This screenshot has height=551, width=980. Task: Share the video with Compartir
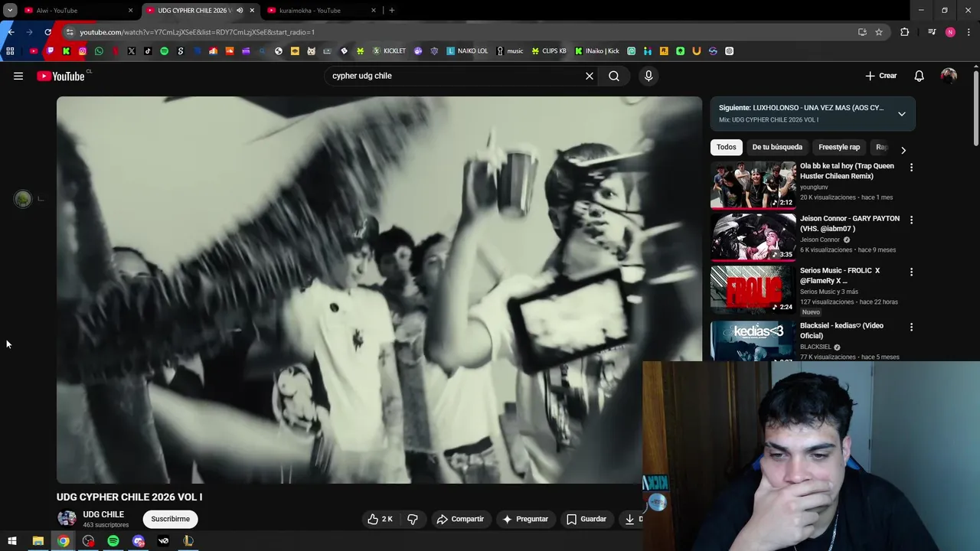tap(460, 519)
